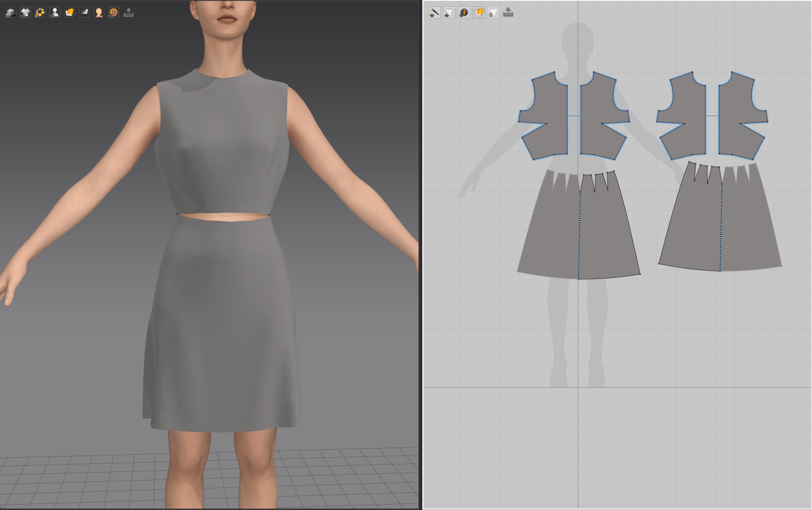Image resolution: width=812 pixels, height=510 pixels.
Task: Toggle 2D pattern visibility shirt icon
Action: (449, 12)
